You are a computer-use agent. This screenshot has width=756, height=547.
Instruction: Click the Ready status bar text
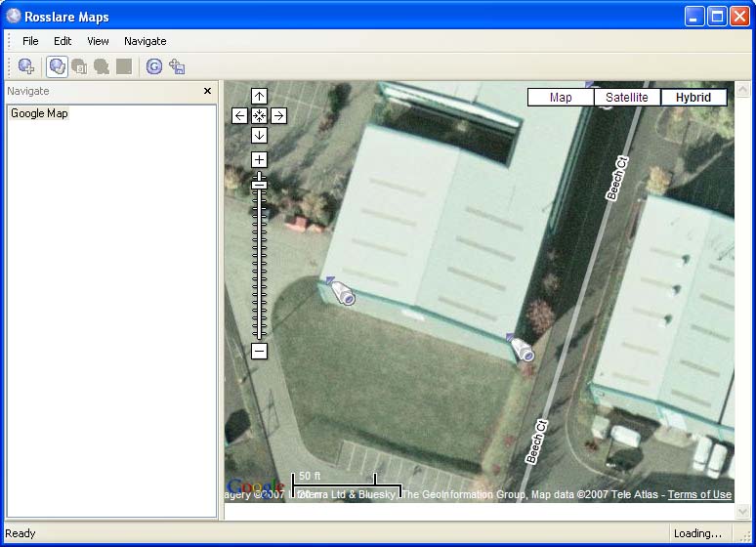[21, 533]
